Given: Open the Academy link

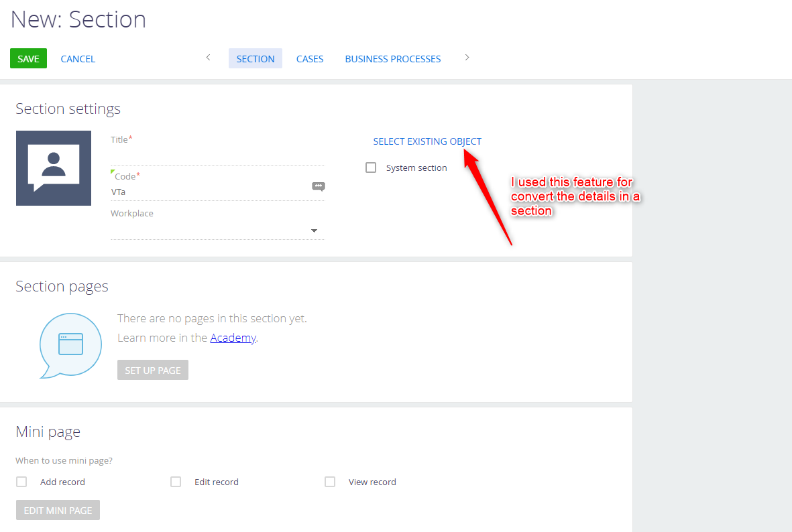Looking at the screenshot, I should tap(233, 338).
